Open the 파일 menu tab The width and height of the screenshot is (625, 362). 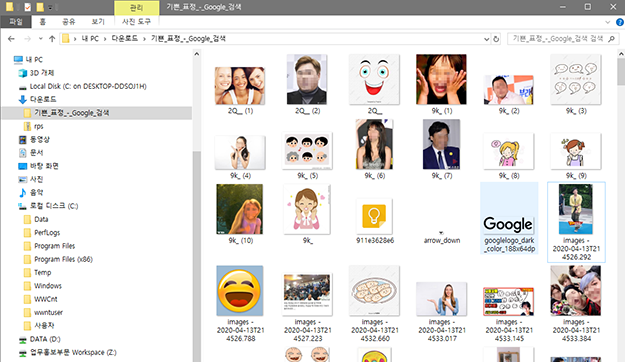16,22
